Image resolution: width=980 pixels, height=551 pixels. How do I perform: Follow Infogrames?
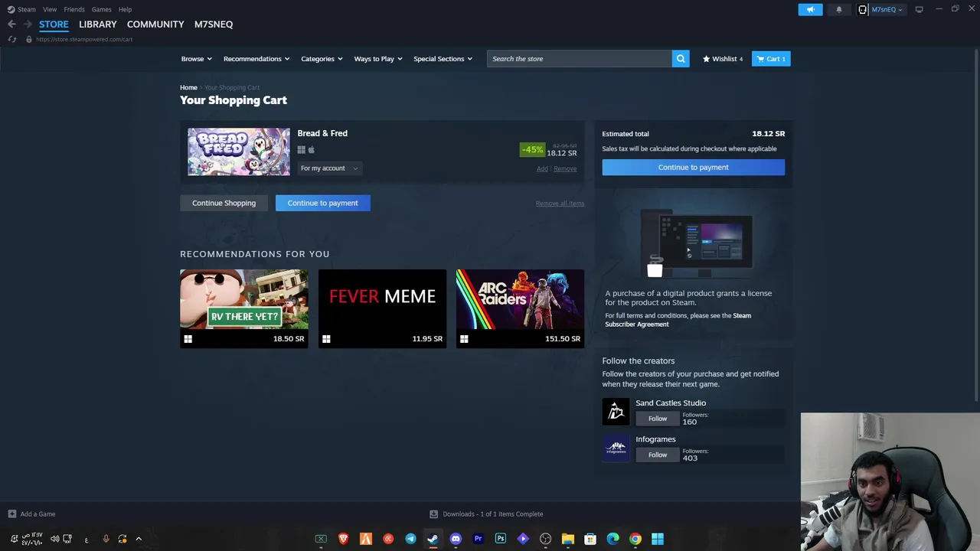658,455
